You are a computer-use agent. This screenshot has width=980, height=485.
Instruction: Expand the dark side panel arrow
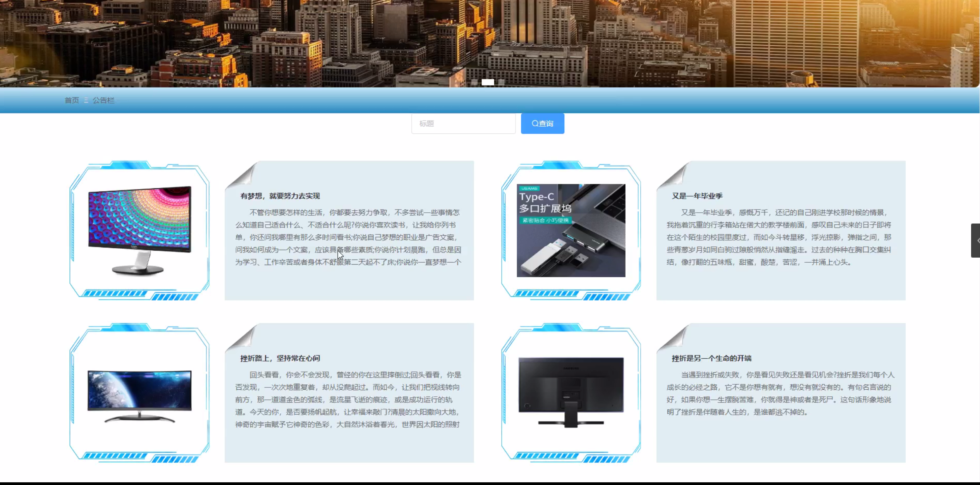[975, 241]
